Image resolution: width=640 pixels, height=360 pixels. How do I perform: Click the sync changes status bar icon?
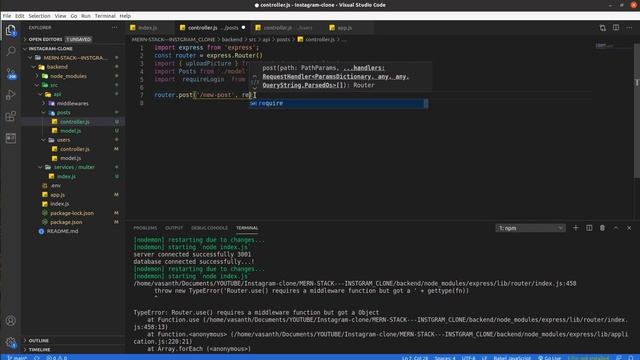[x=37, y=358]
